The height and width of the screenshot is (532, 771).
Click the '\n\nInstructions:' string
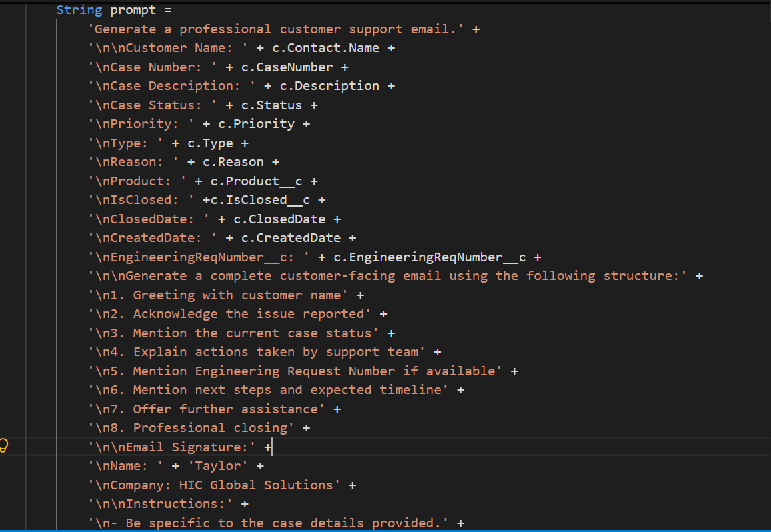pyautogui.click(x=160, y=504)
